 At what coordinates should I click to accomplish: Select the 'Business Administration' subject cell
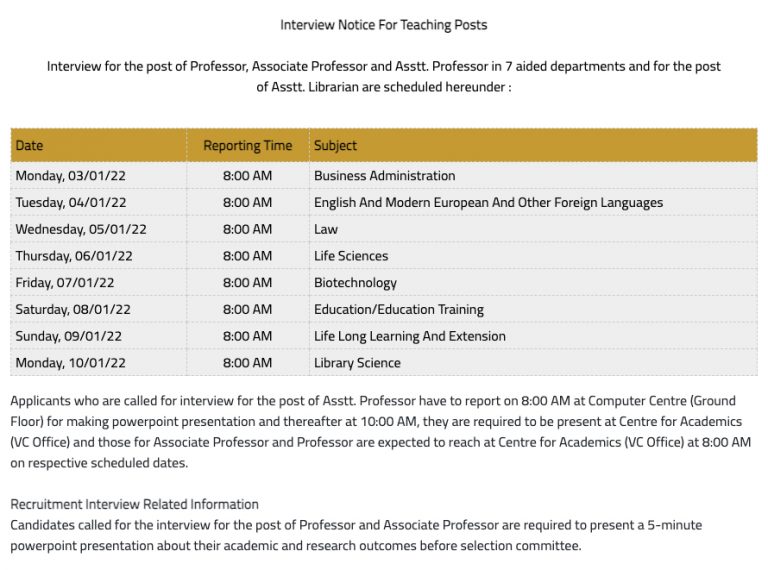384,176
